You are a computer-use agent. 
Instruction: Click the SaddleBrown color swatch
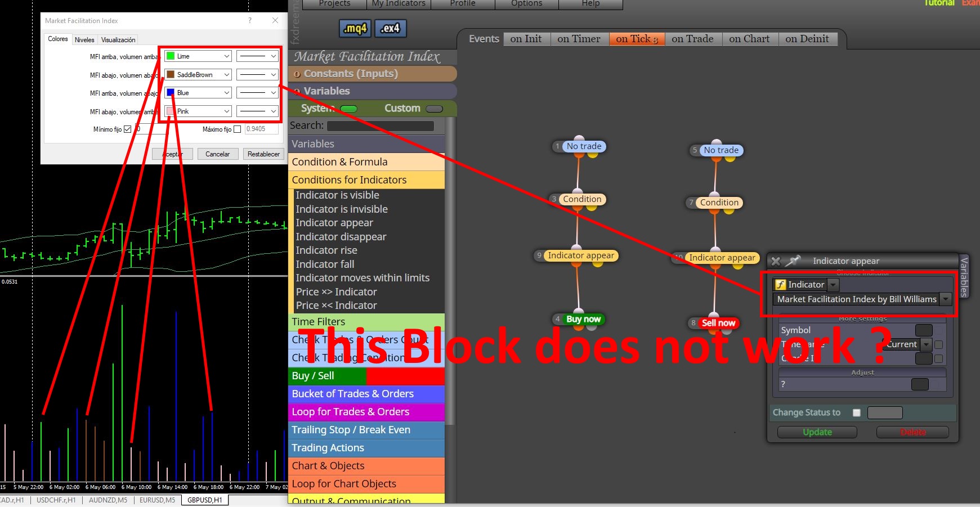[171, 74]
